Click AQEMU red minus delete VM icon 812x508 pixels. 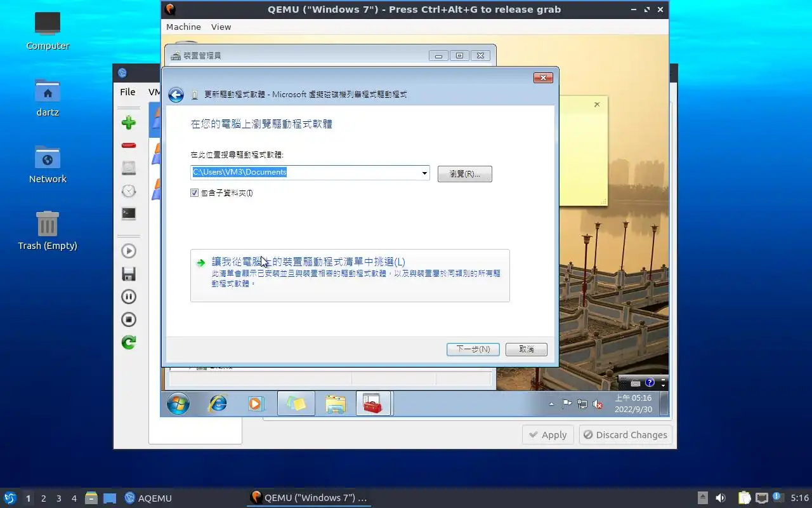pos(129,145)
